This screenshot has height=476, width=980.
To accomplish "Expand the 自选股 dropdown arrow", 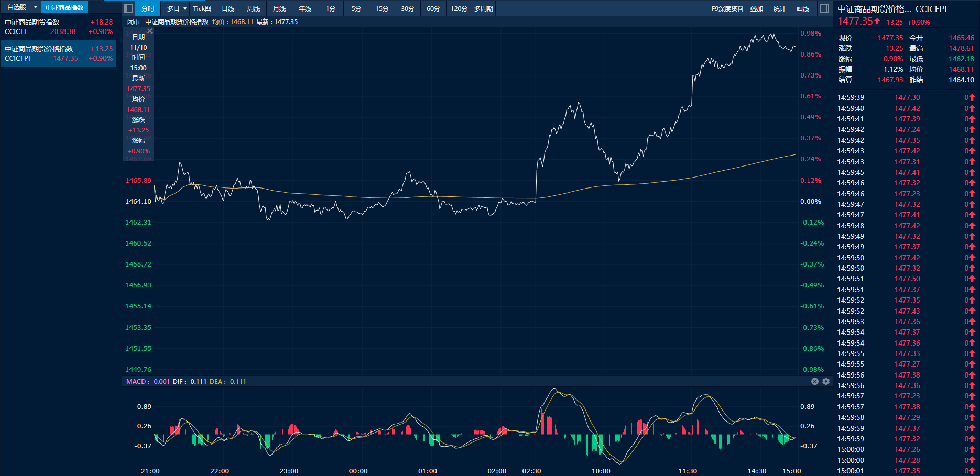I will [36, 7].
